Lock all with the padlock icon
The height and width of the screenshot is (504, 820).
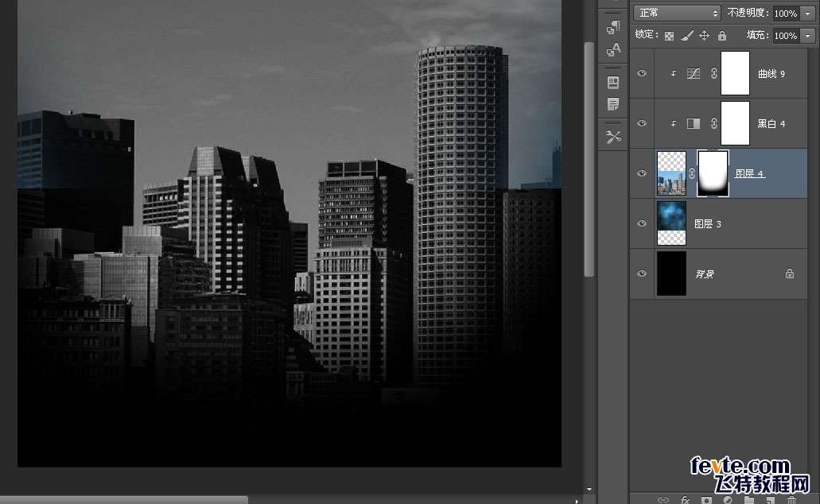point(722,36)
